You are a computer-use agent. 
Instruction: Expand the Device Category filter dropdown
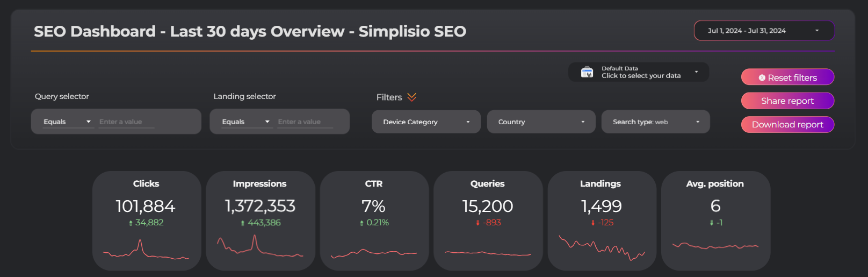(x=426, y=122)
